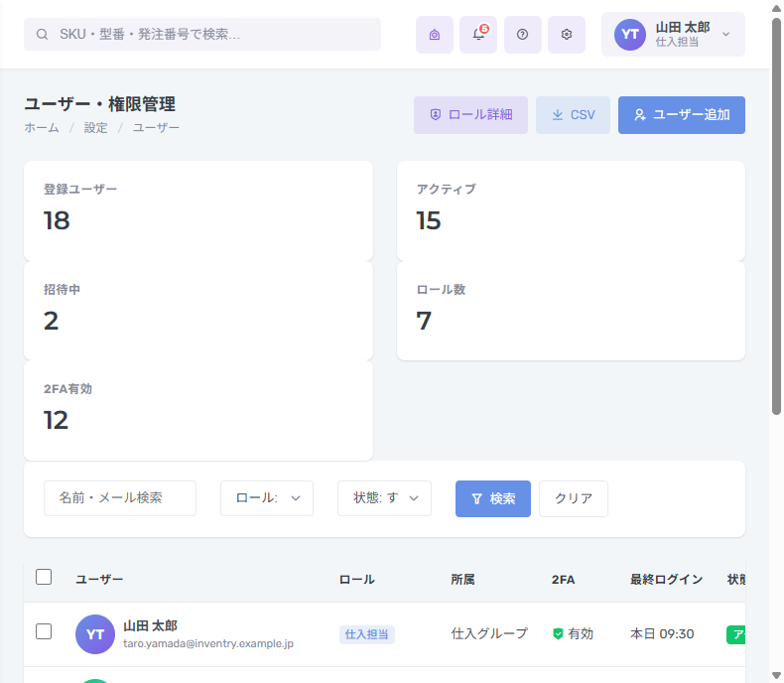
Task: Click taro.yamada@inventry.example.jp email
Action: coord(208,644)
